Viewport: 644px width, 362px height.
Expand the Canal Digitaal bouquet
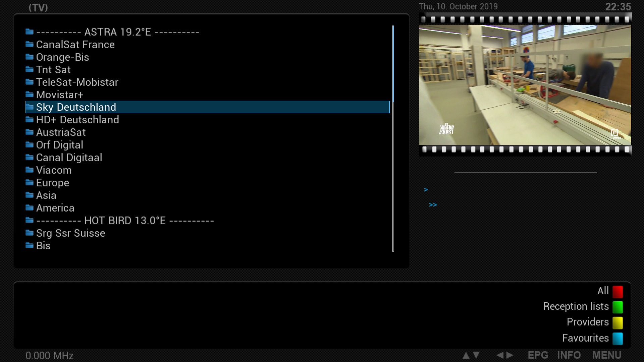pos(69,158)
